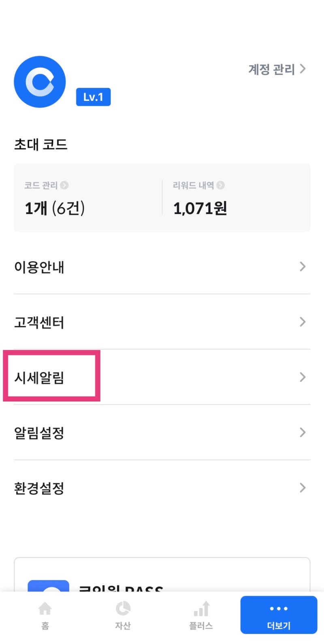
Task: Tap the info icon next to 코드 관리
Action: 64,186
